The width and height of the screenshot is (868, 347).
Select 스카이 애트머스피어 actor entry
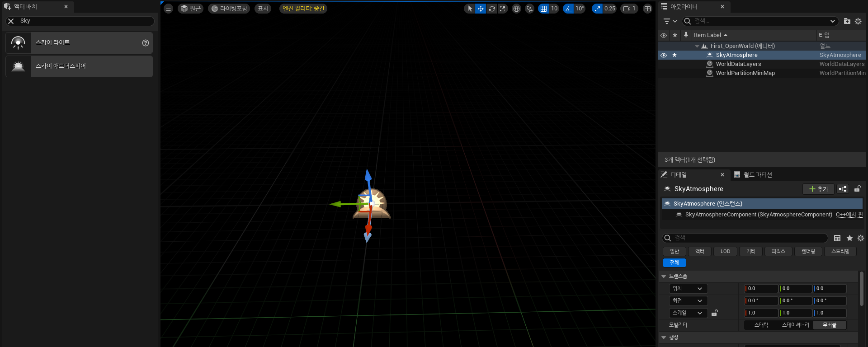(79, 66)
